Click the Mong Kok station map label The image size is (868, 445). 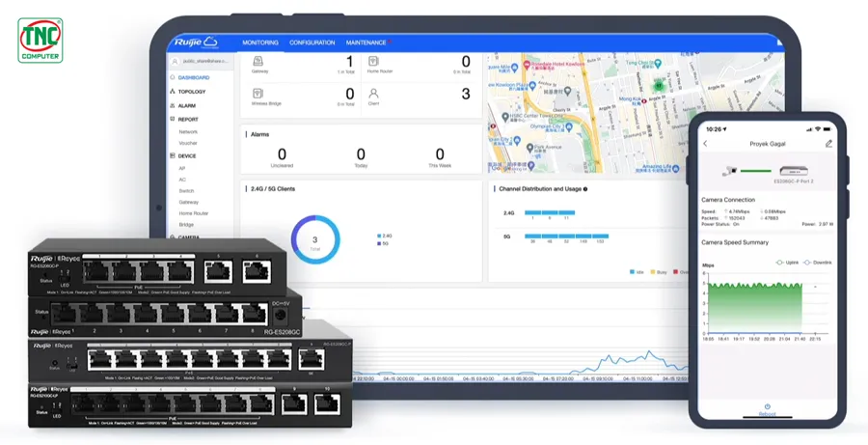pos(629,99)
